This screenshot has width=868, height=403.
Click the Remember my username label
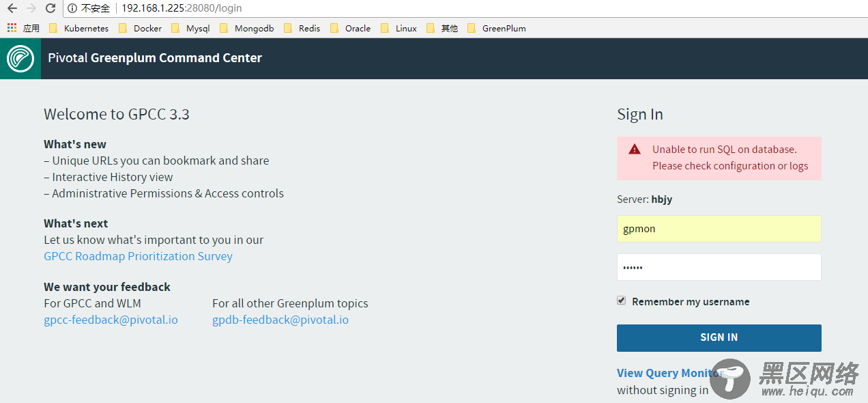pyautogui.click(x=691, y=301)
